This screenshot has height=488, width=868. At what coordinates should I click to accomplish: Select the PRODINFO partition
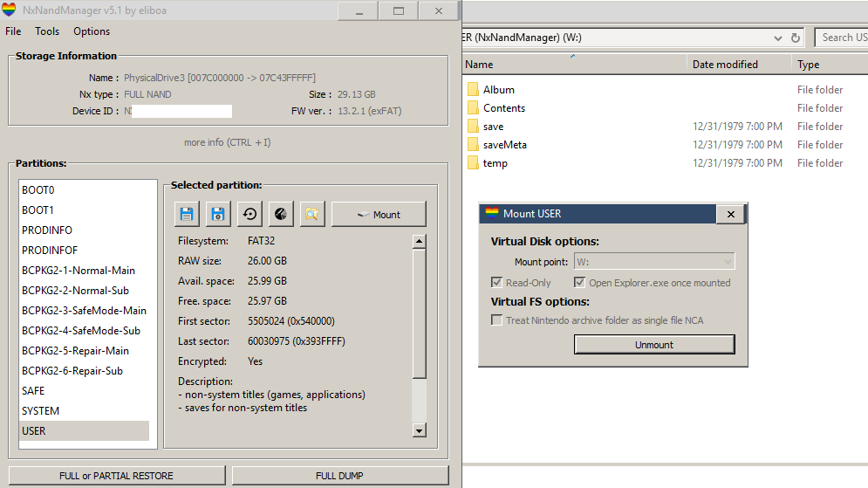(84, 230)
